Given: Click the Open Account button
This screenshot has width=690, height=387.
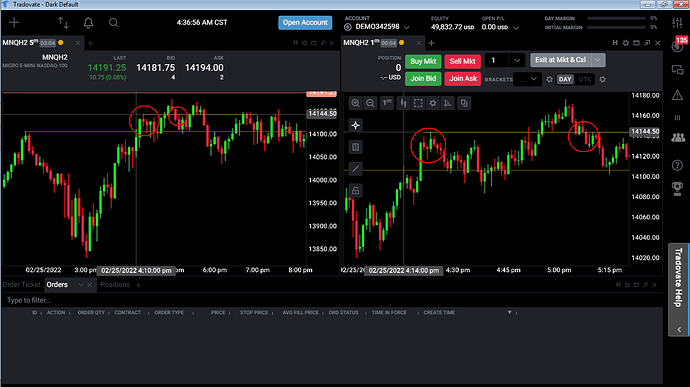Looking at the screenshot, I should (x=305, y=22).
